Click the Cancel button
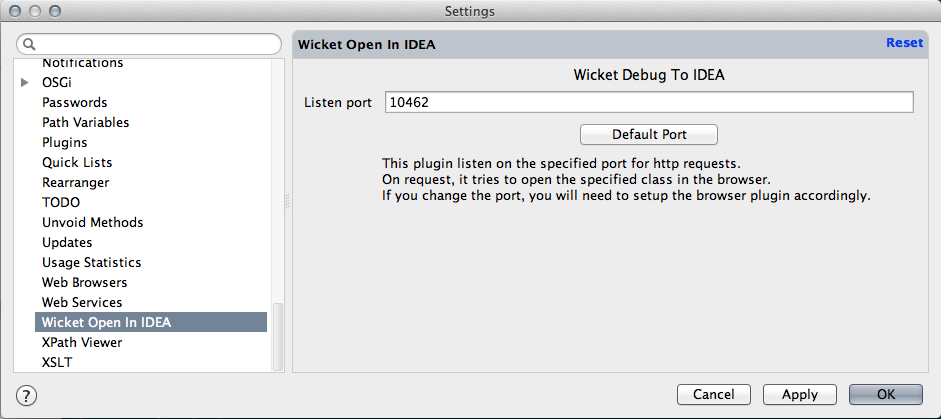This screenshot has height=419, width=941. pyautogui.click(x=714, y=394)
